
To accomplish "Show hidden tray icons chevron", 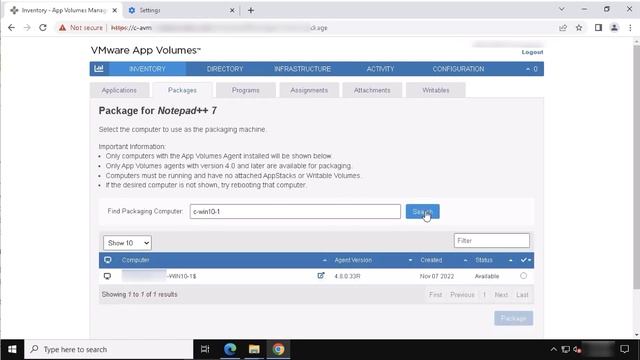I will tap(553, 349).
